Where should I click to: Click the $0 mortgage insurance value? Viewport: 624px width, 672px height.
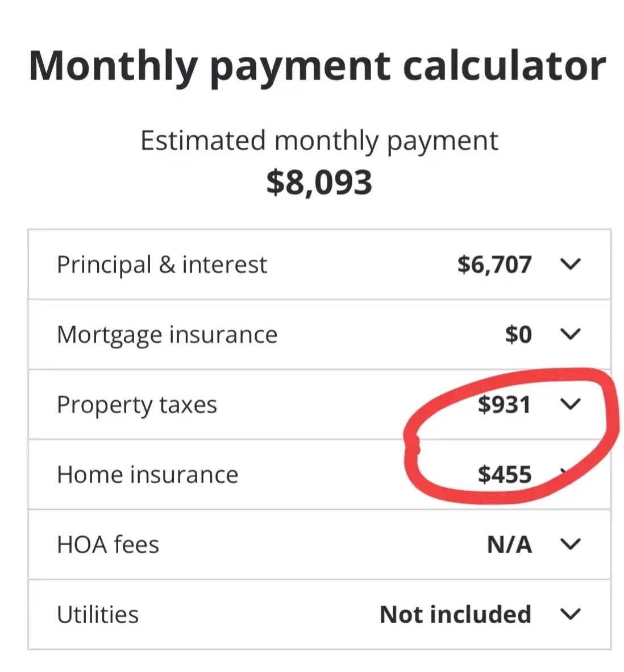[x=518, y=334]
